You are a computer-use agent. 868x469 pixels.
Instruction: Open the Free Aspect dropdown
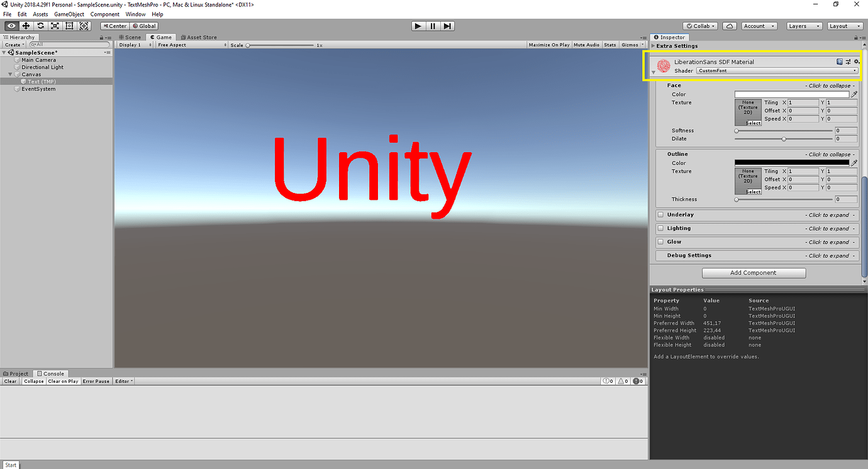pos(191,45)
